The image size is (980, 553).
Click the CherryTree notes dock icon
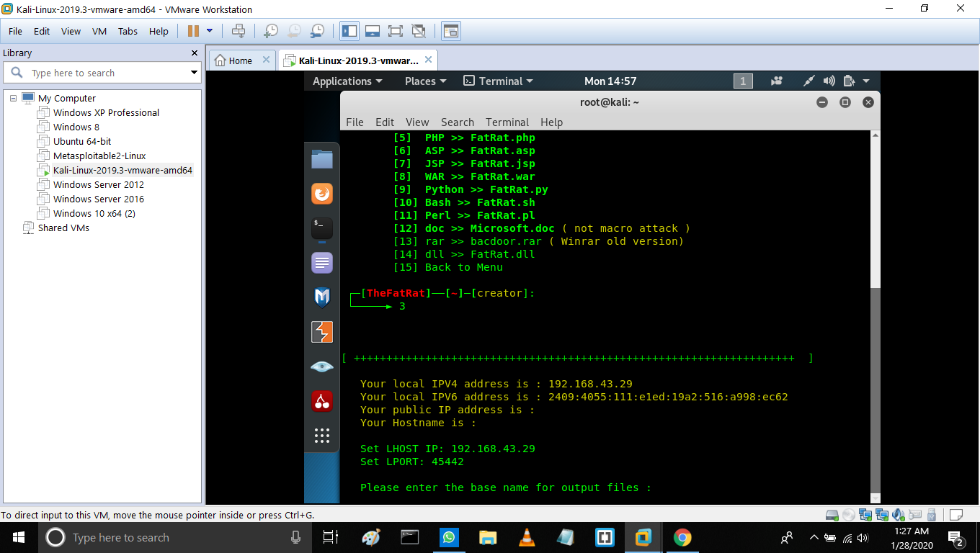[x=322, y=401]
